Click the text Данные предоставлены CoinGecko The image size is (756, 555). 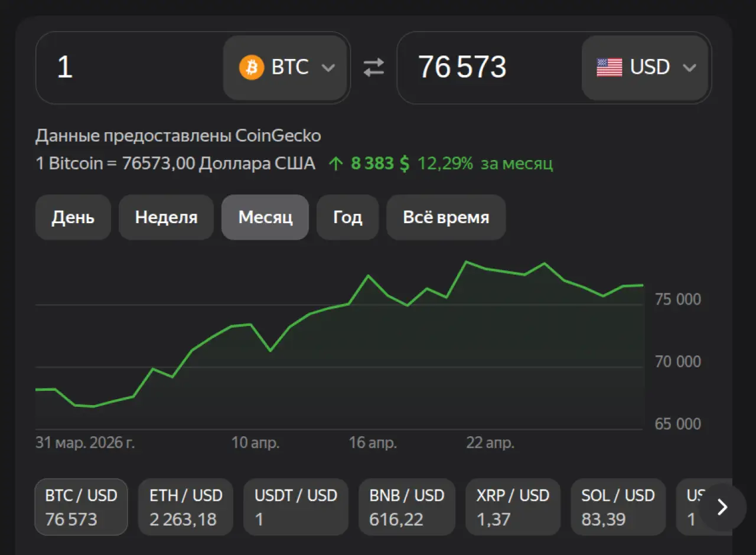[x=178, y=136]
